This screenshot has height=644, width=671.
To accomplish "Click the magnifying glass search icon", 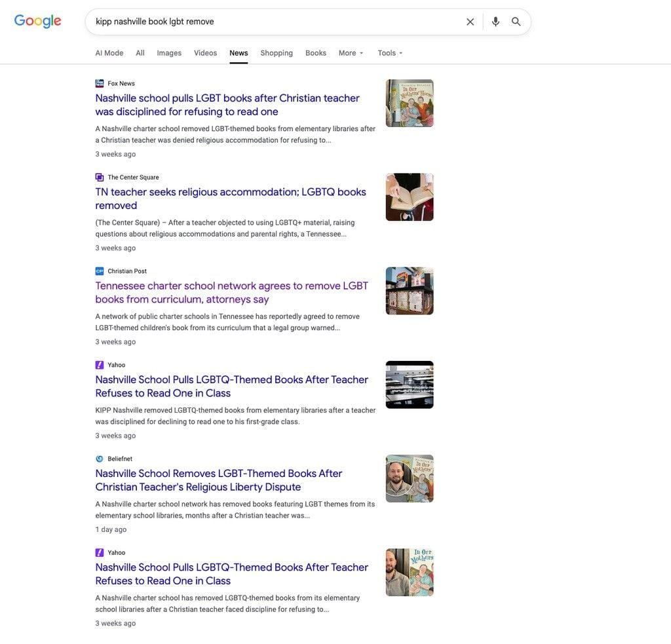I will point(516,22).
